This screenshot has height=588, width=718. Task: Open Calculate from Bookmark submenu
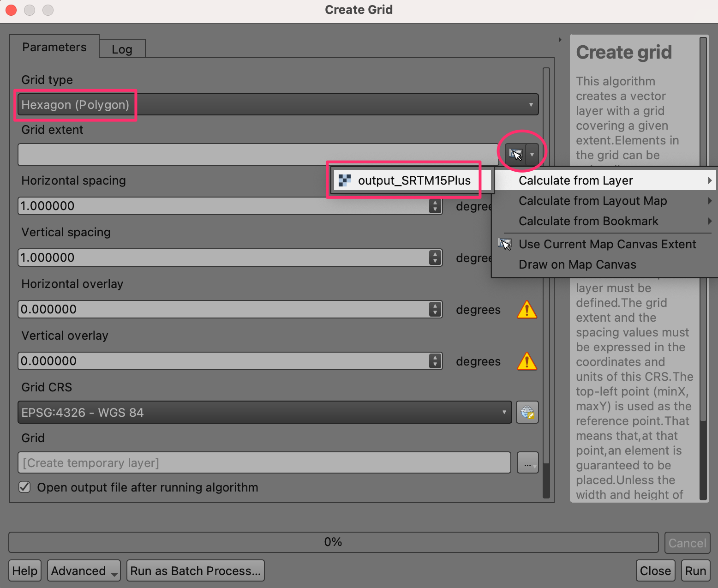pos(588,221)
